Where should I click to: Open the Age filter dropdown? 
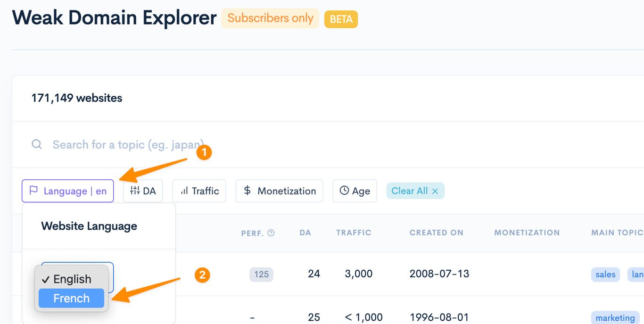pyautogui.click(x=355, y=191)
